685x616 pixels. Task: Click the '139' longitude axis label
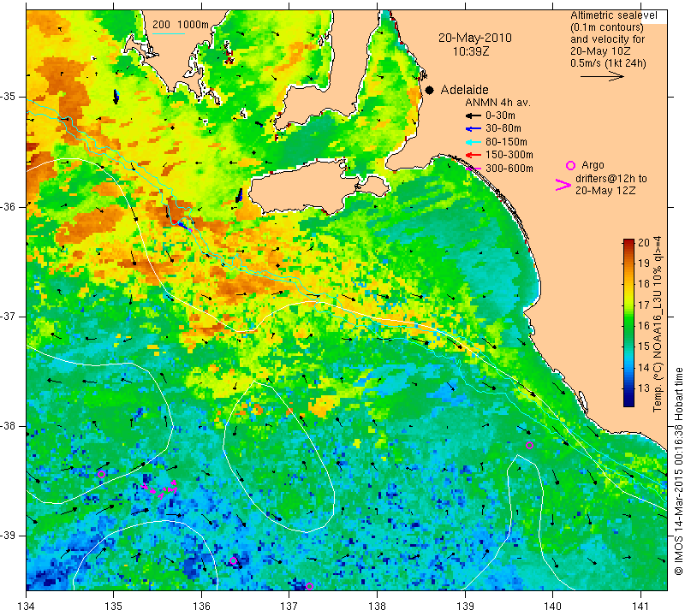click(x=465, y=606)
